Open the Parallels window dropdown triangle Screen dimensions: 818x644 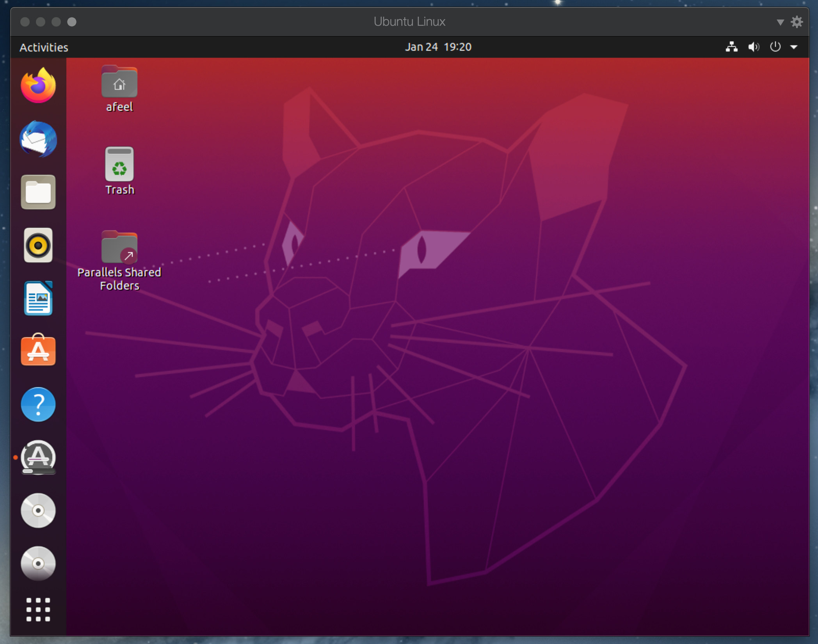780,22
